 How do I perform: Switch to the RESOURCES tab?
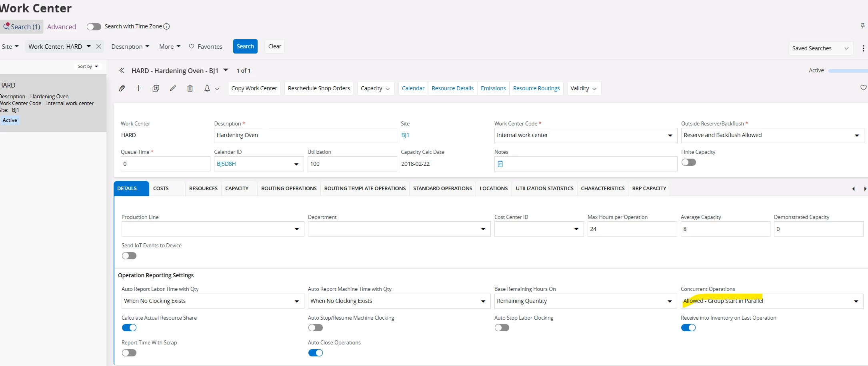[203, 188]
